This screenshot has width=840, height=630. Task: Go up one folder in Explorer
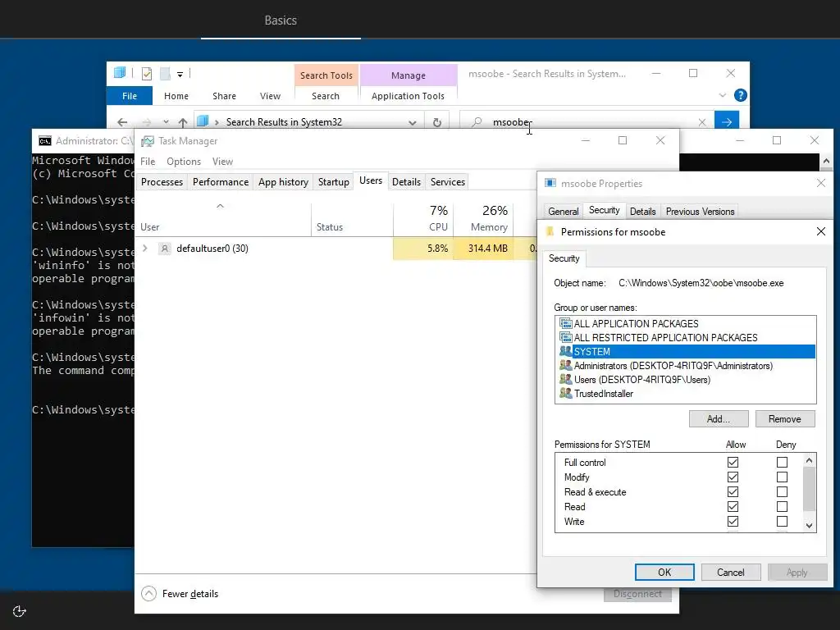[x=183, y=122]
